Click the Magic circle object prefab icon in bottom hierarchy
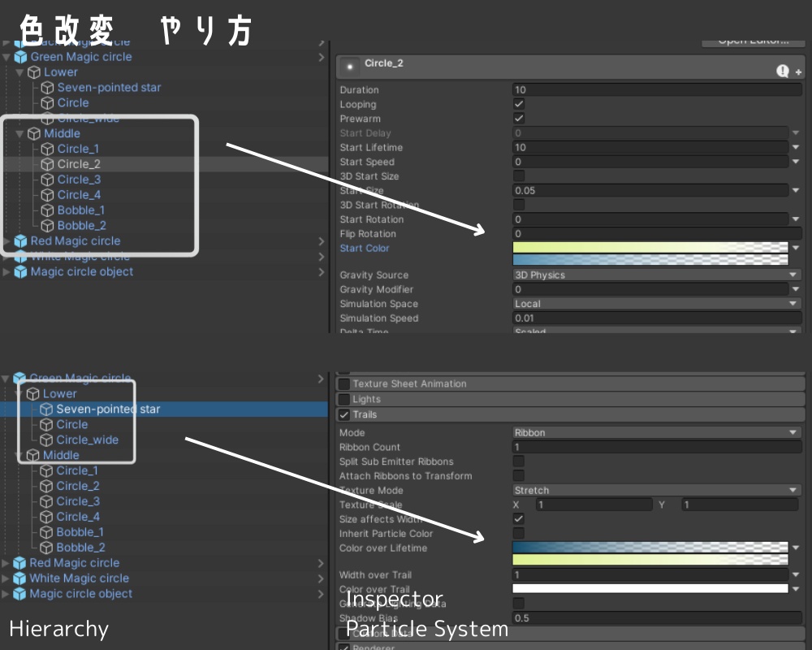This screenshot has height=650, width=812. pyautogui.click(x=19, y=594)
